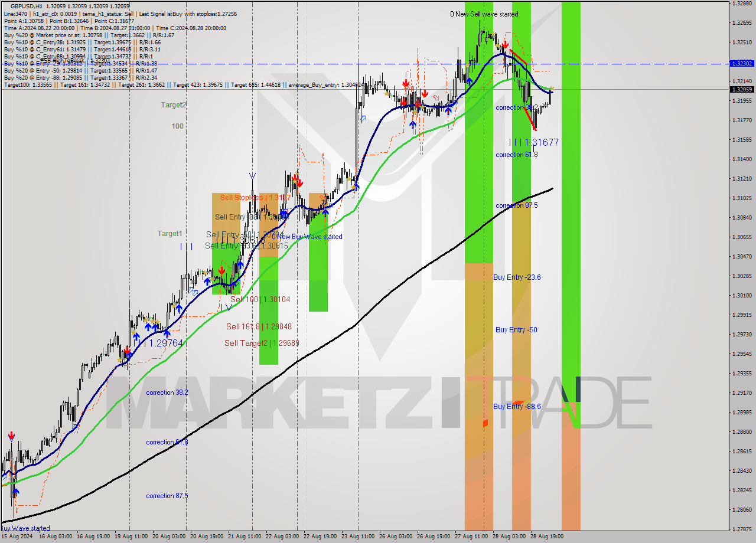This screenshot has width=756, height=543.
Task: Click the '0 New Sell wave started' label
Action: point(484,14)
